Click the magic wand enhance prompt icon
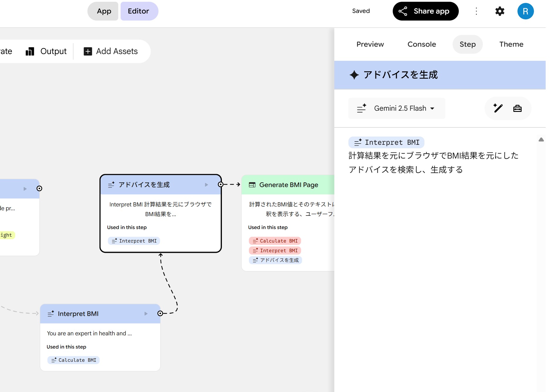The image size is (553, 392). pos(498,108)
